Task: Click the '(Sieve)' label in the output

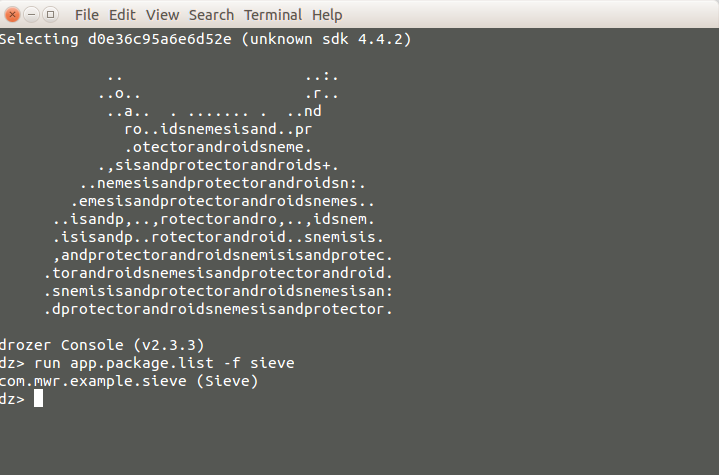Action: pyautogui.click(x=227, y=381)
